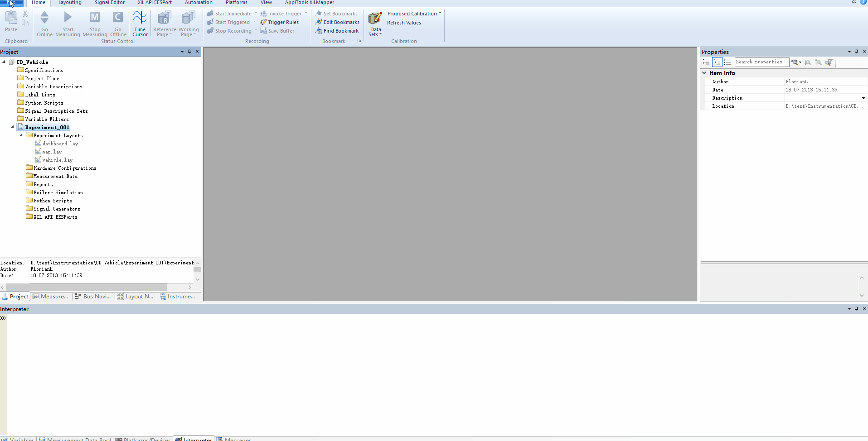868x441 pixels.
Task: Open Invoke Trigger dropdown arrow
Action: point(306,14)
